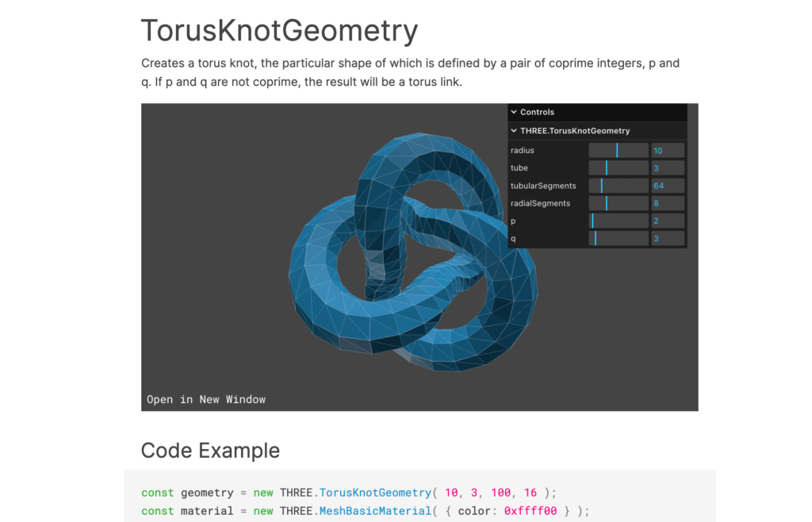
Task: Click the tube slider track
Action: click(x=619, y=168)
